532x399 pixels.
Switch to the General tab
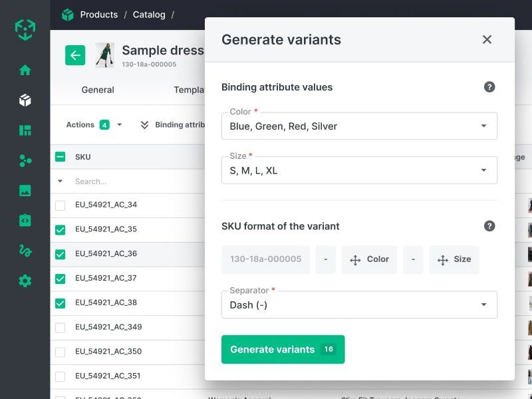pyautogui.click(x=98, y=90)
